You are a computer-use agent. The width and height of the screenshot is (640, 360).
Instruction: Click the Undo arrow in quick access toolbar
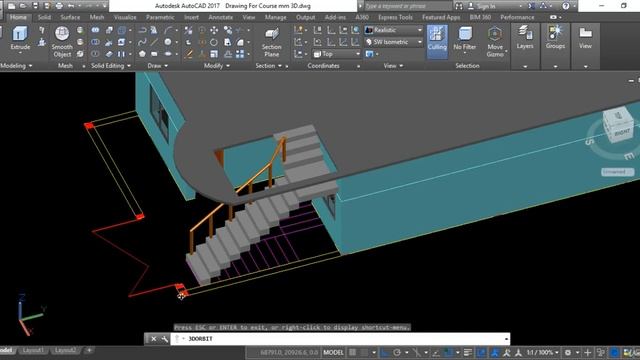click(71, 6)
